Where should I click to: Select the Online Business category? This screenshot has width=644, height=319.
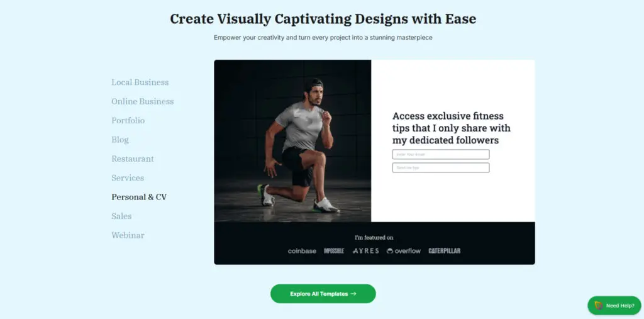tap(143, 101)
